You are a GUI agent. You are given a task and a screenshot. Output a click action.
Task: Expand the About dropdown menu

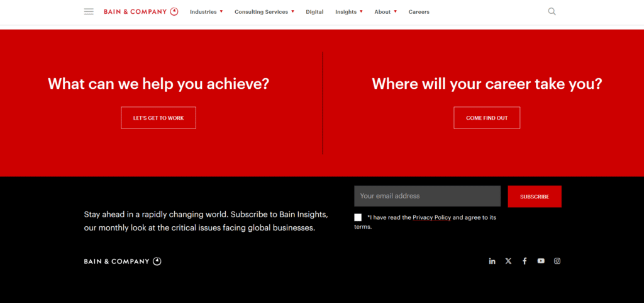(x=386, y=12)
